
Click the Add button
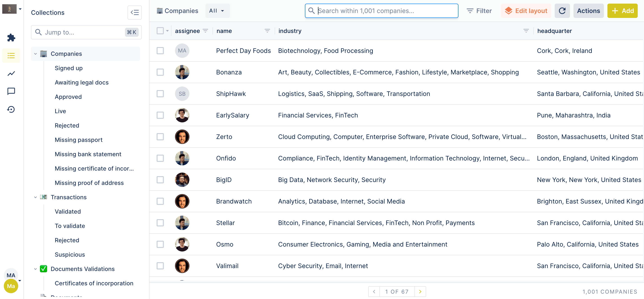point(622,11)
